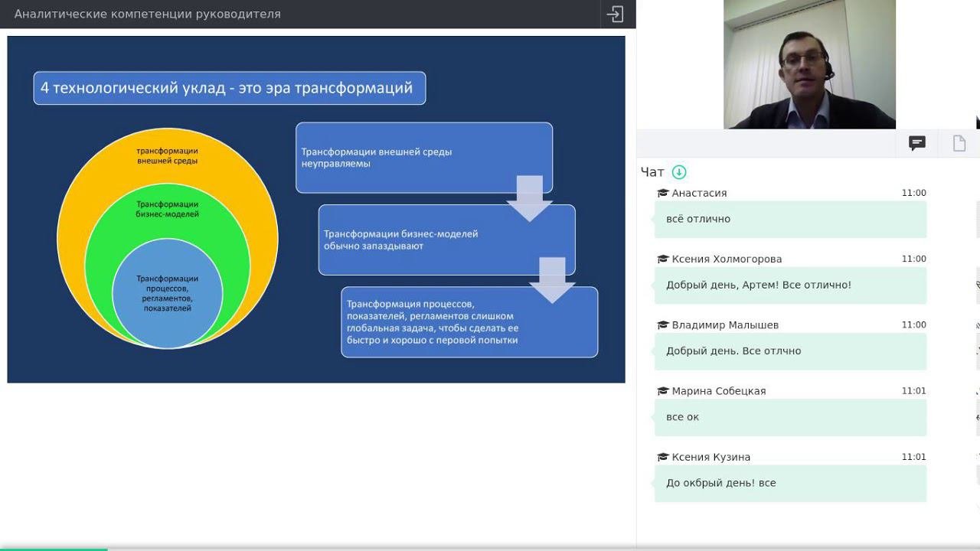The width and height of the screenshot is (980, 551).
Task: Select the name Анастасия in chat
Action: (x=699, y=193)
